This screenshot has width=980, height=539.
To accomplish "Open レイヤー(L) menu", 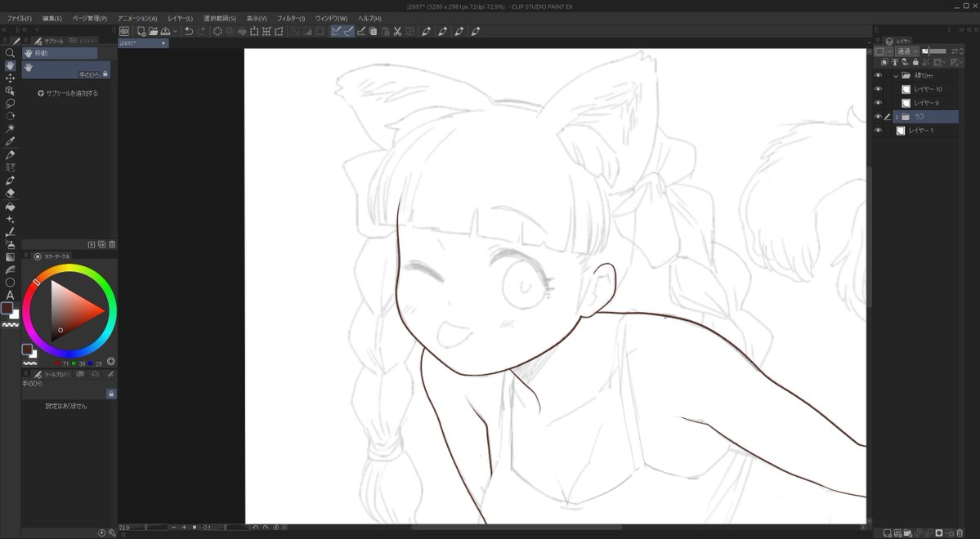I will point(180,19).
